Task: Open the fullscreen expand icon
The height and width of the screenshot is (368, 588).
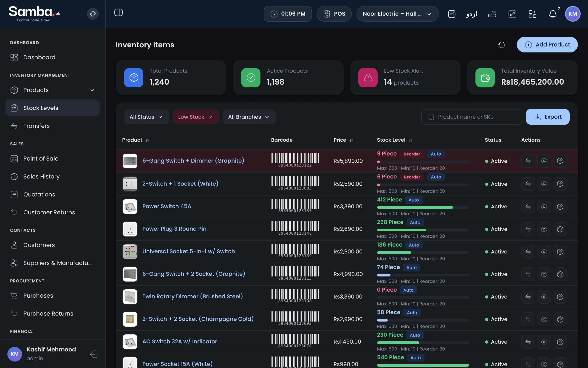Action: pyautogui.click(x=512, y=14)
